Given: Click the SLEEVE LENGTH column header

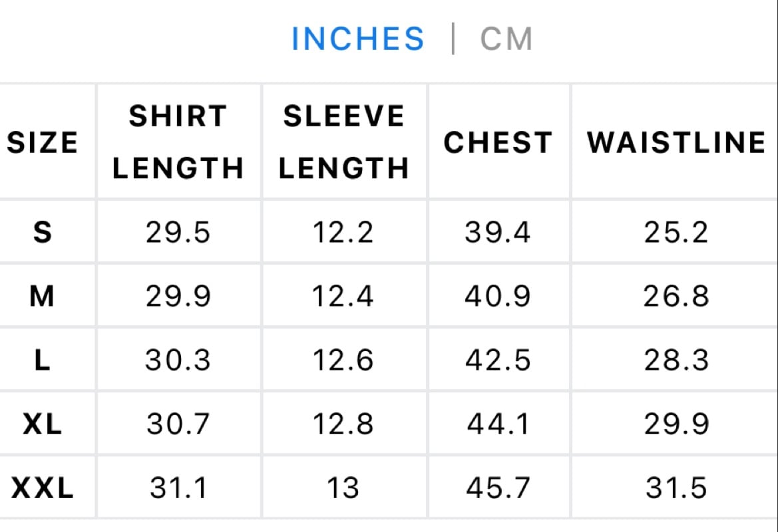Looking at the screenshot, I should 344,142.
